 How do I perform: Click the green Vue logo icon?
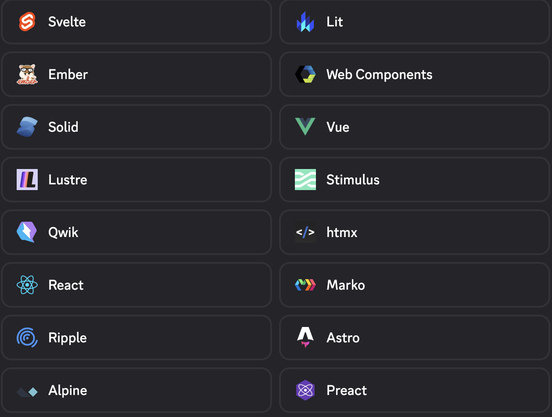click(305, 127)
